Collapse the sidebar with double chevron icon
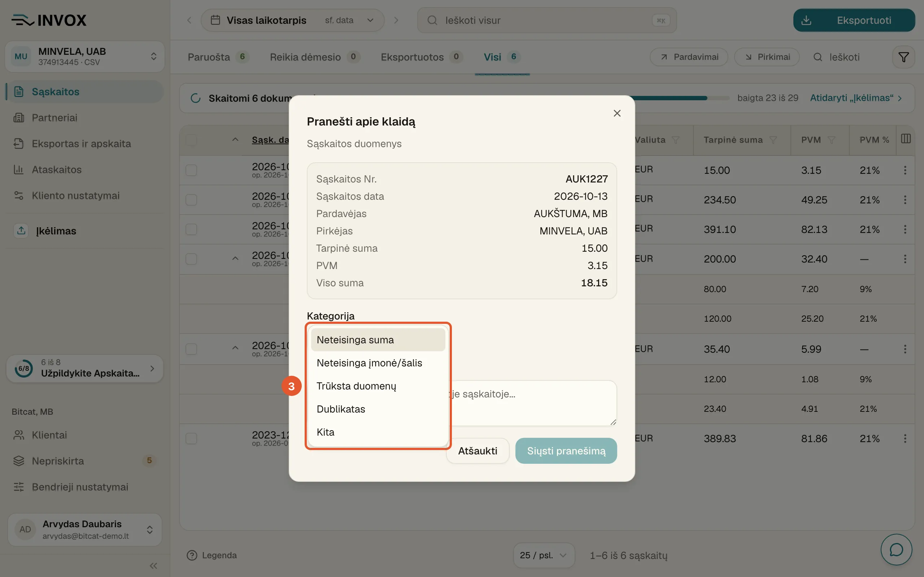The width and height of the screenshot is (924, 577). 153,565
